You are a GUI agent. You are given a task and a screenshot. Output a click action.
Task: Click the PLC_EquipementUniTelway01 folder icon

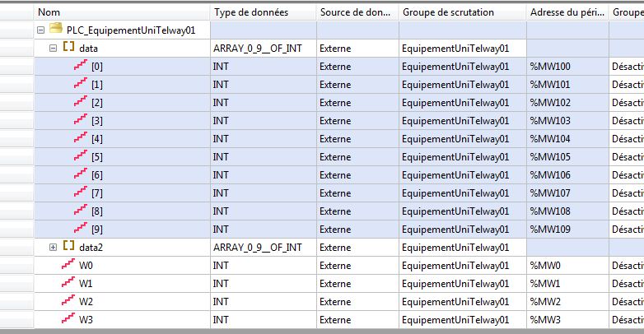(x=56, y=30)
